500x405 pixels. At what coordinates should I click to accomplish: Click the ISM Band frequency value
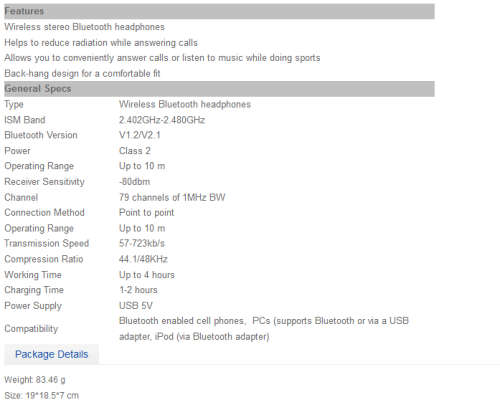click(x=162, y=120)
